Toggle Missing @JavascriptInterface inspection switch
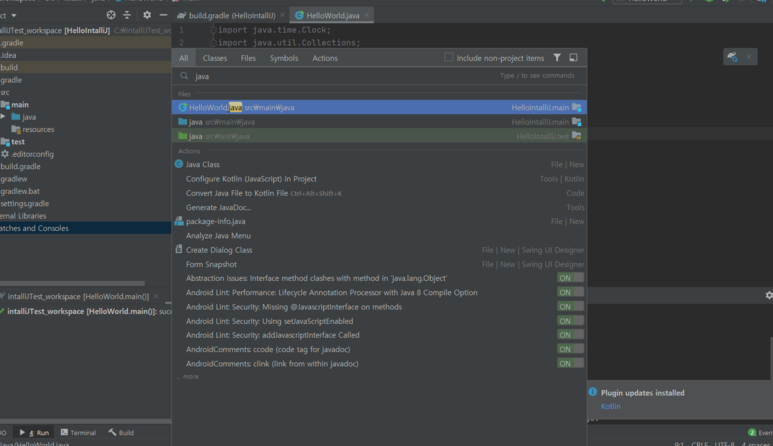 tap(570, 307)
